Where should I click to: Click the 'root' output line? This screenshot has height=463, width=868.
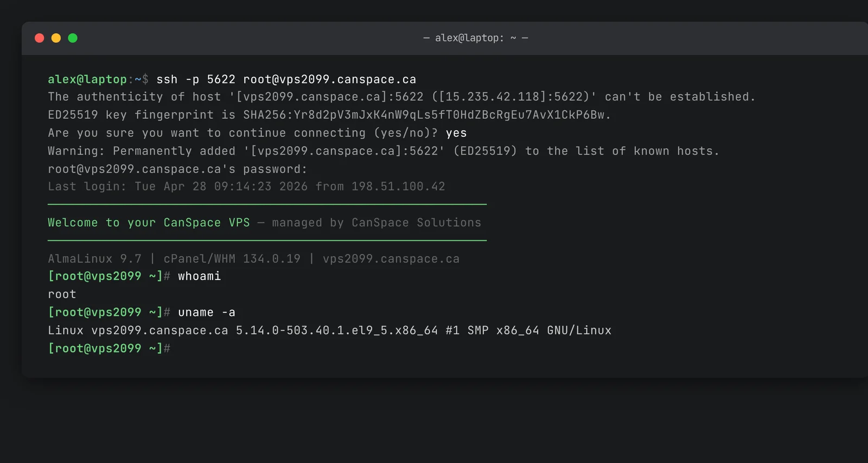62,294
